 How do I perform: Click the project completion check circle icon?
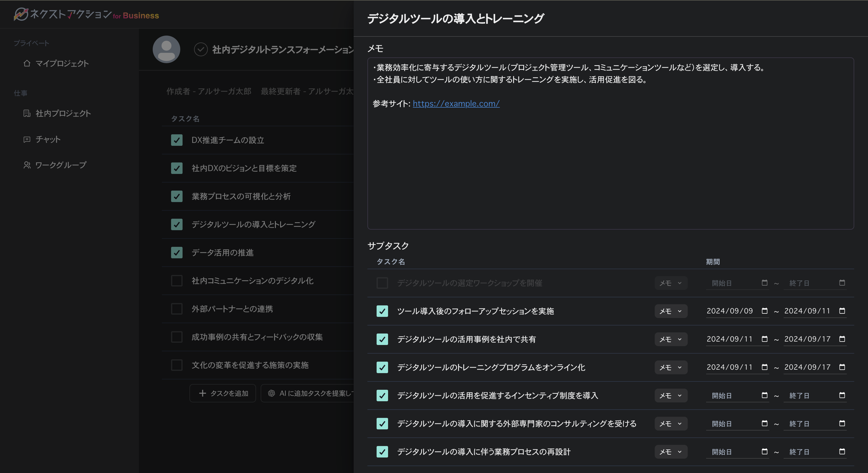pyautogui.click(x=201, y=50)
